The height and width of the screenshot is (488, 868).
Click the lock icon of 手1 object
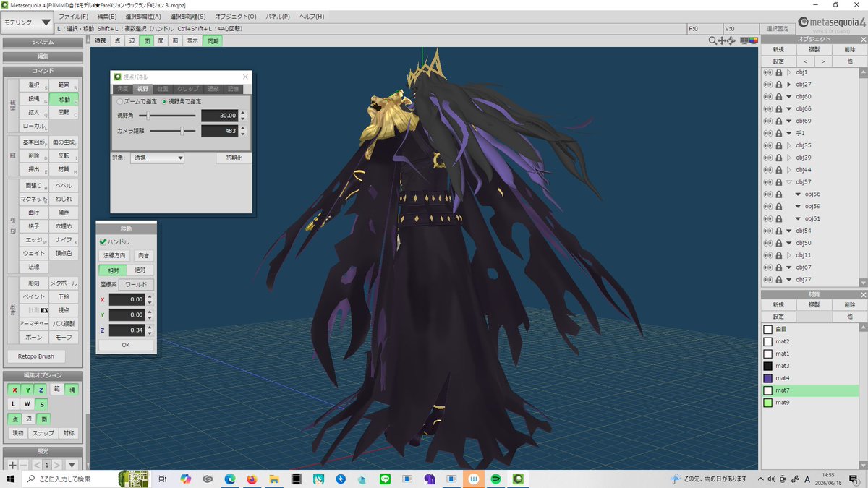click(x=779, y=133)
